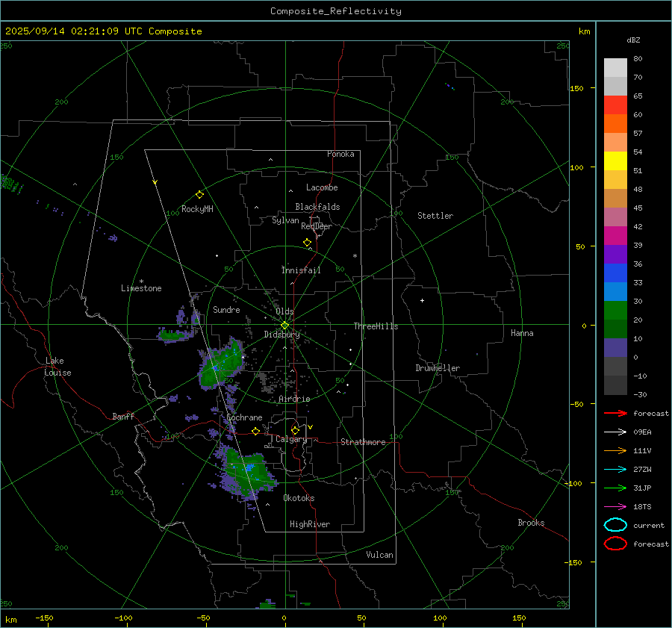Click the Olds label
Viewport: 672px width, 628px height.
coord(284,311)
